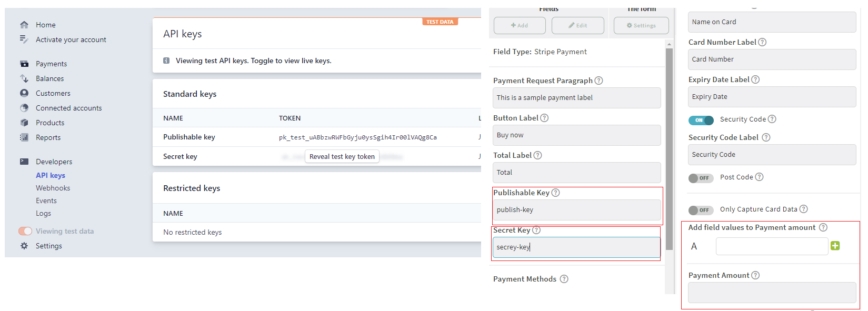This screenshot has width=868, height=311.
Task: Click the Reports chart icon
Action: pos(24,137)
